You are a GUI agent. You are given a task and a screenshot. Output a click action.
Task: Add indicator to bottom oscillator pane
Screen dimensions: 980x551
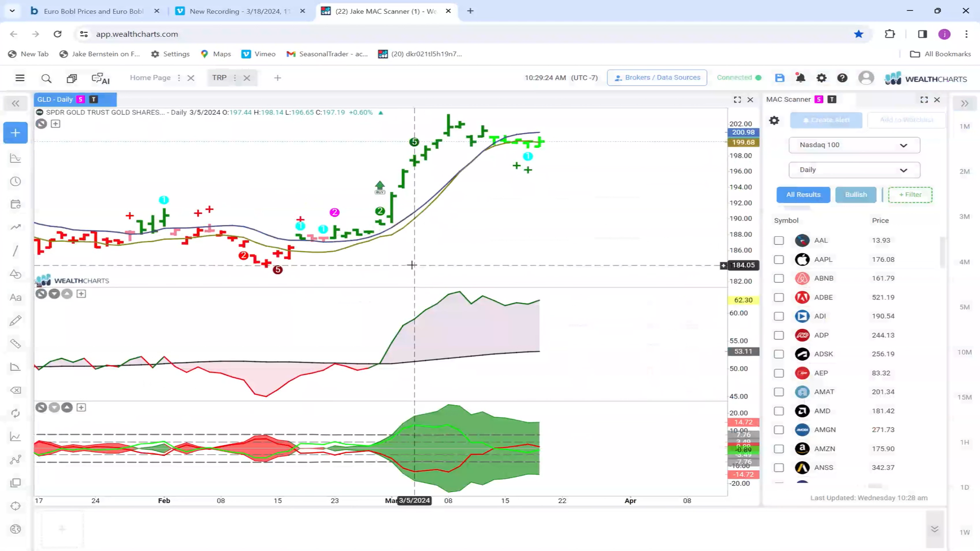pos(81,407)
